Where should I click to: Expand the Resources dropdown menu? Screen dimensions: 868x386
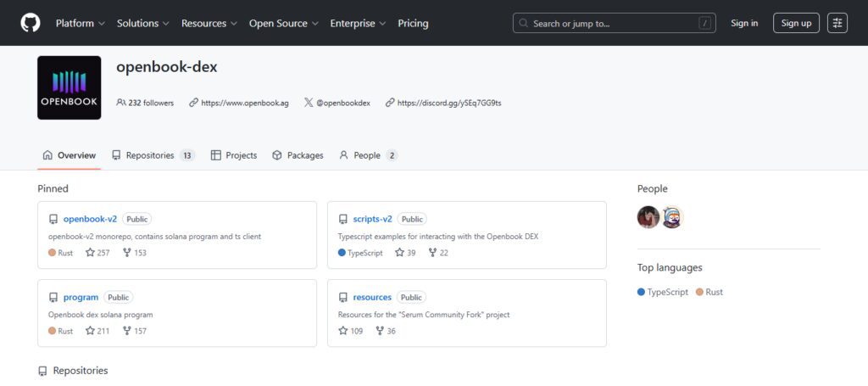209,23
